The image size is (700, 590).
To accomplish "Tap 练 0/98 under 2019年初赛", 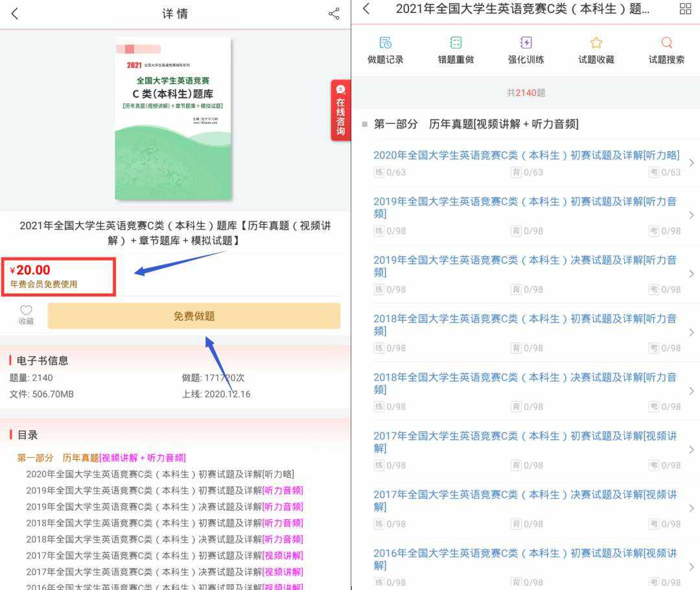I will coord(390,231).
